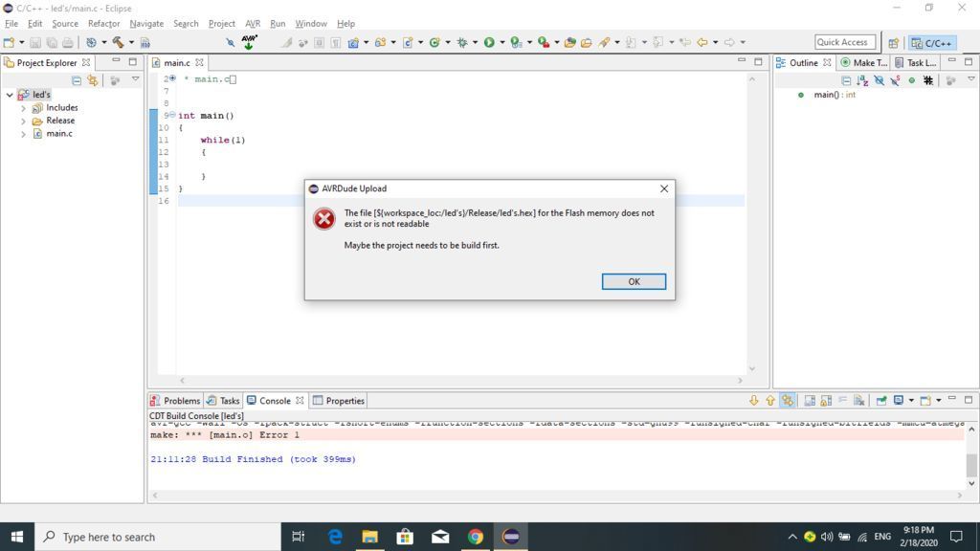Click the Debug icon in the toolbar
Screen dimensions: 980x551
pyautogui.click(x=463, y=41)
